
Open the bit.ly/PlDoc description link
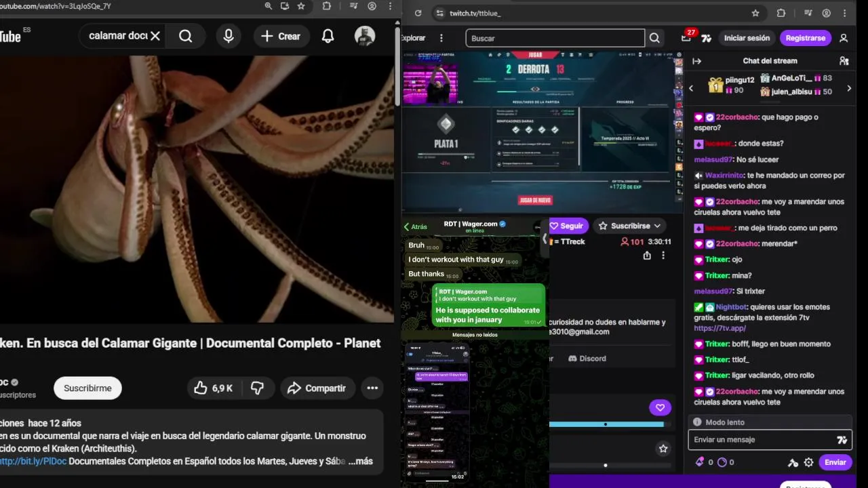tap(33, 461)
